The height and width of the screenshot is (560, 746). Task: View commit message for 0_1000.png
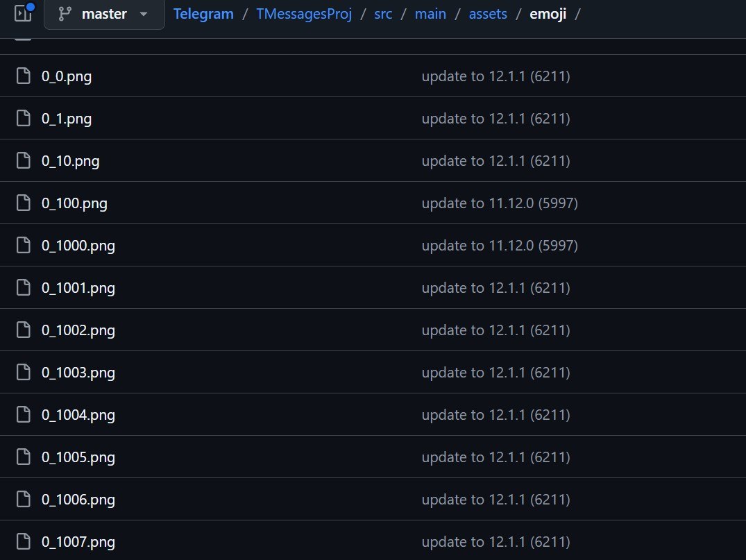click(x=500, y=246)
